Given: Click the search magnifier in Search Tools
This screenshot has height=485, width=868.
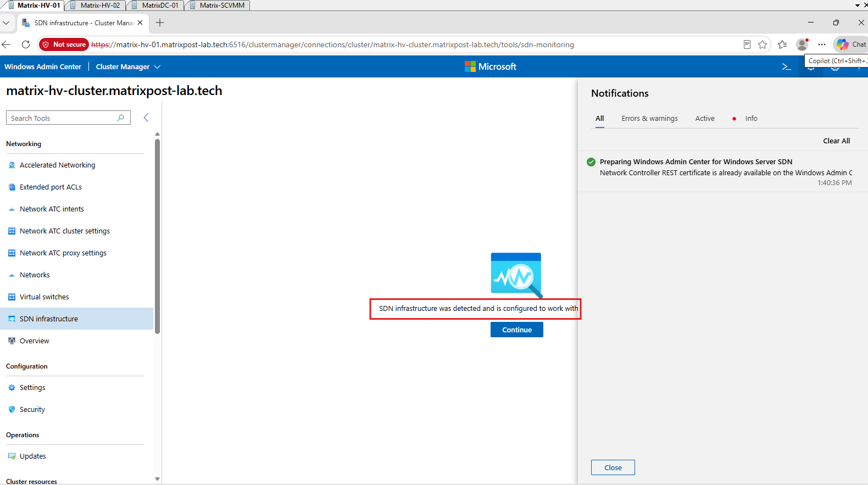Looking at the screenshot, I should pyautogui.click(x=121, y=118).
